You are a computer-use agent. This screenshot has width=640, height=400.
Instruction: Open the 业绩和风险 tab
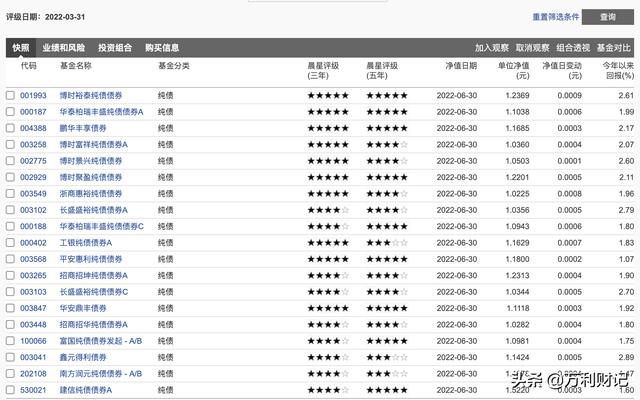pyautogui.click(x=64, y=48)
